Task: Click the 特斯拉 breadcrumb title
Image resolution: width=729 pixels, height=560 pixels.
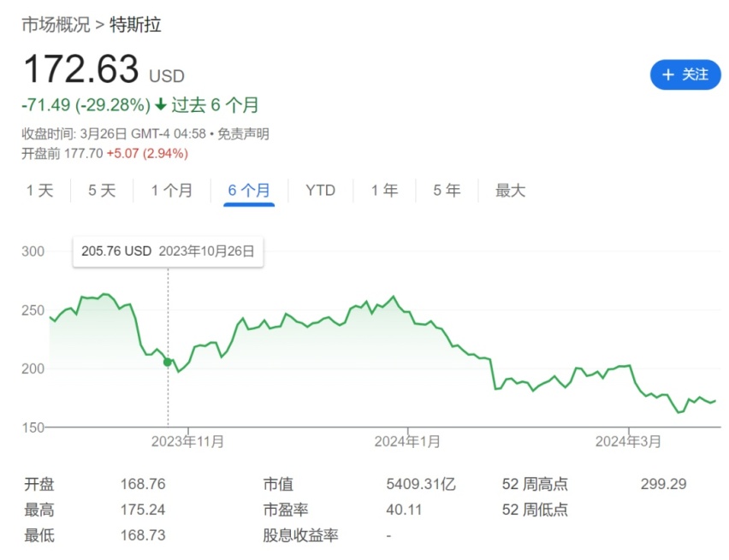Action: pyautogui.click(x=135, y=25)
